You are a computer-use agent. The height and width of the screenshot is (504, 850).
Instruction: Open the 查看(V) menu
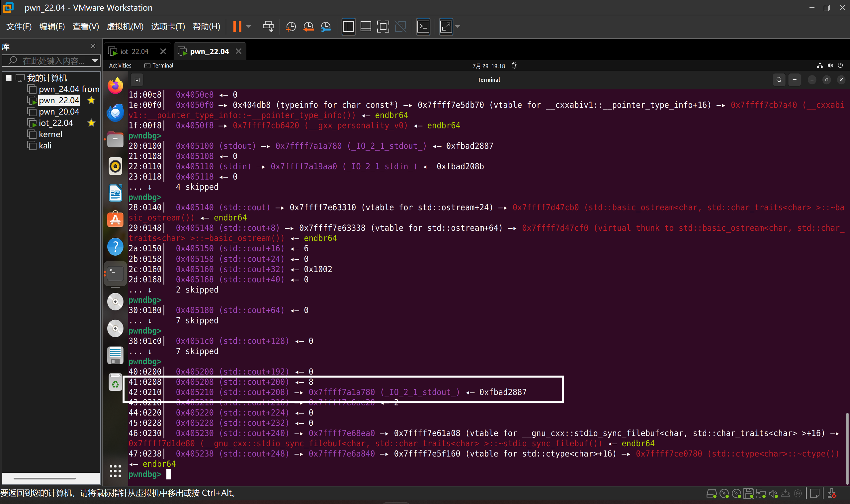[x=86, y=27]
